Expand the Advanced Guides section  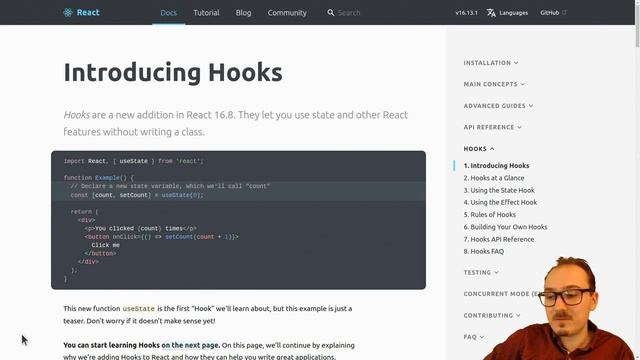tap(498, 106)
